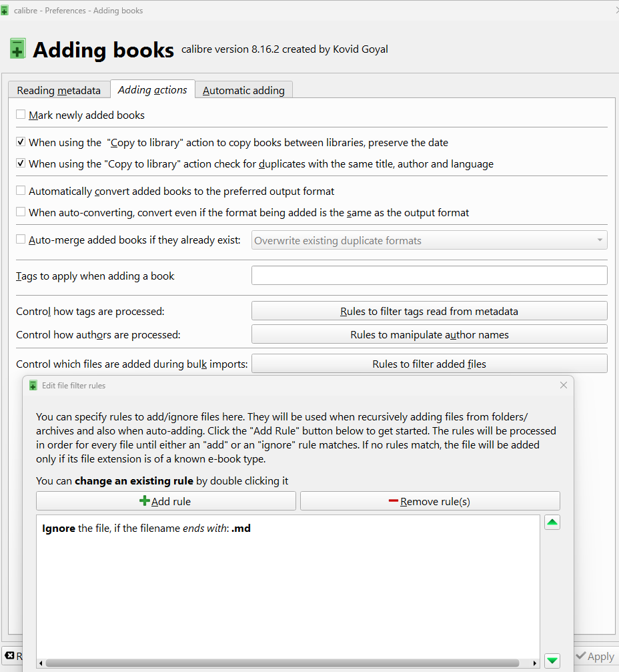Screen dimensions: 619x672
Task: Click the Remove rule(s) button
Action: point(430,501)
